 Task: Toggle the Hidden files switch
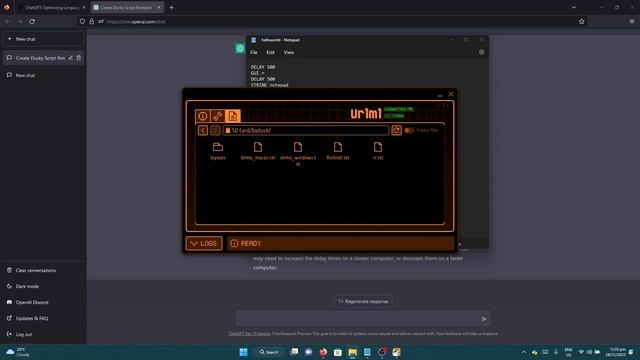[409, 130]
